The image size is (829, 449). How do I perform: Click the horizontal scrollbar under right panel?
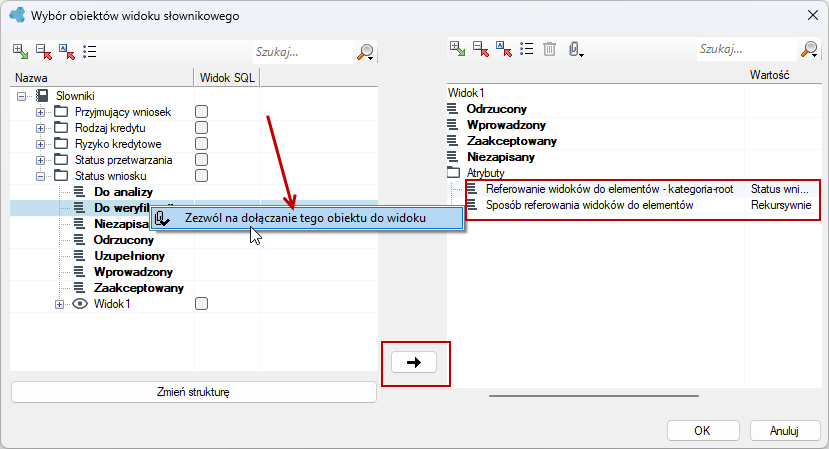pos(594,395)
